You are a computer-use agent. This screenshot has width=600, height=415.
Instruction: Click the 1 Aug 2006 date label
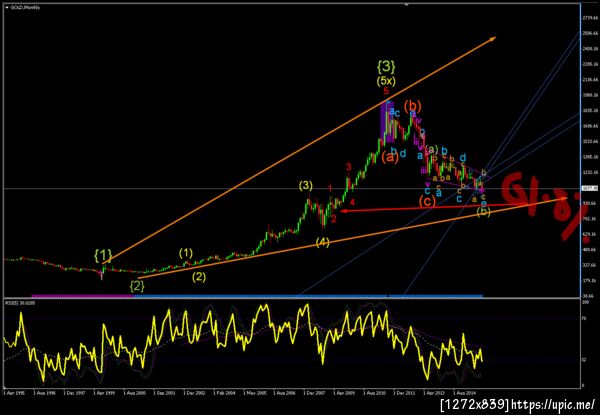click(285, 392)
